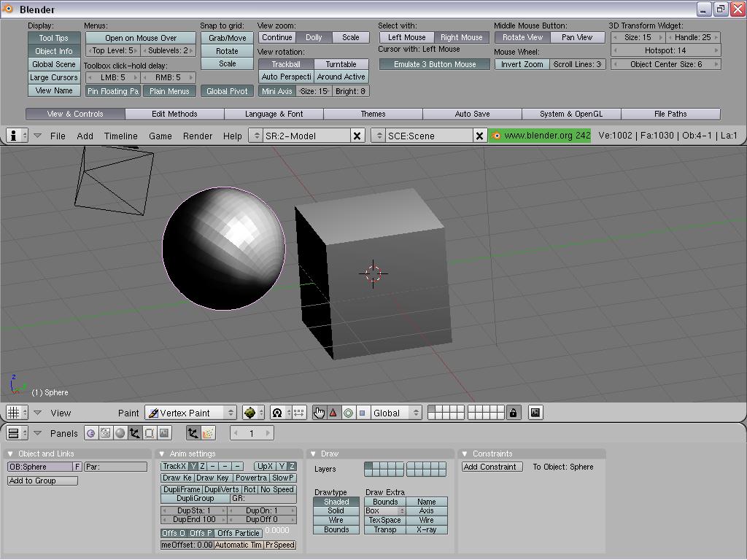Enable Grab/Move snap to grid
Screen dimensions: 747x560
point(228,38)
